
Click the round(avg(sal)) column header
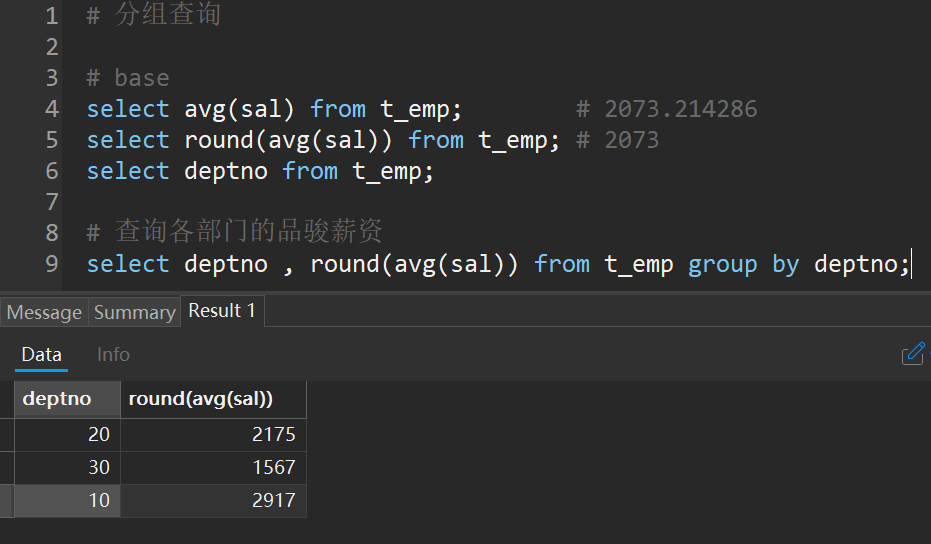[x=213, y=399]
